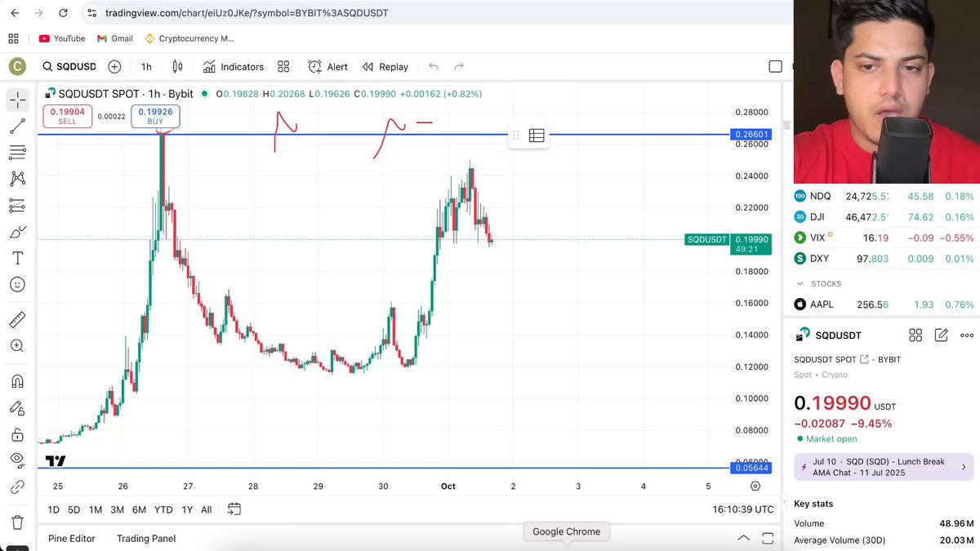The height and width of the screenshot is (551, 980).
Task: Select the Text annotation tool
Action: click(x=17, y=258)
